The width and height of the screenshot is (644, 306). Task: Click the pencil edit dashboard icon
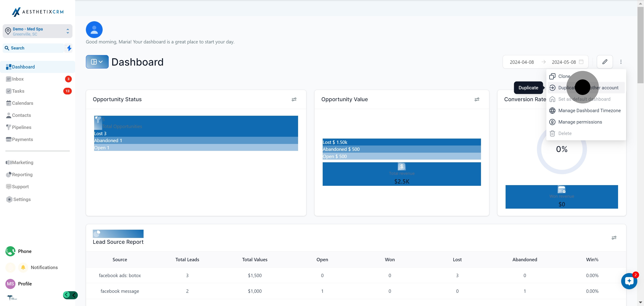tap(604, 62)
